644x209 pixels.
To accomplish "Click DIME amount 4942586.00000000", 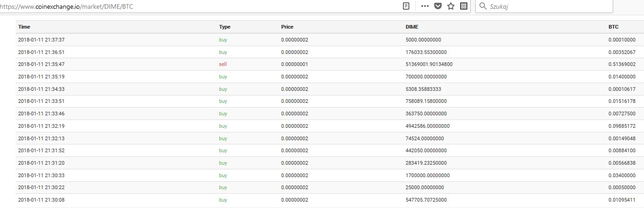I will click(427, 126).
